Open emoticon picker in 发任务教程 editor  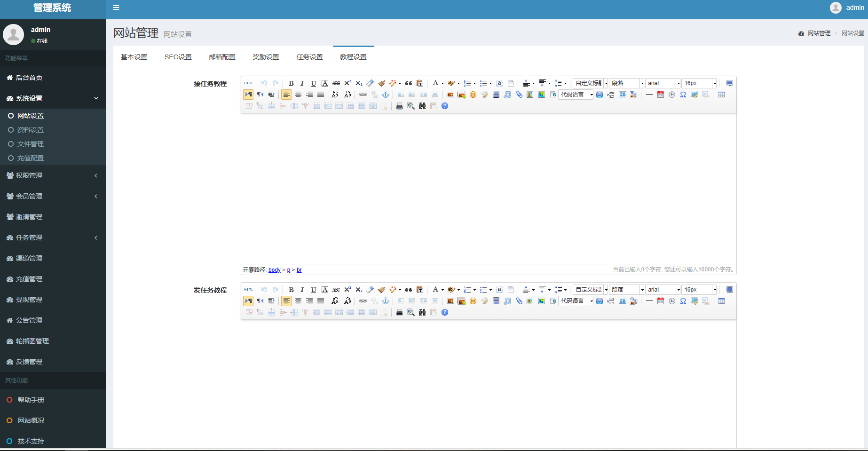tap(473, 301)
